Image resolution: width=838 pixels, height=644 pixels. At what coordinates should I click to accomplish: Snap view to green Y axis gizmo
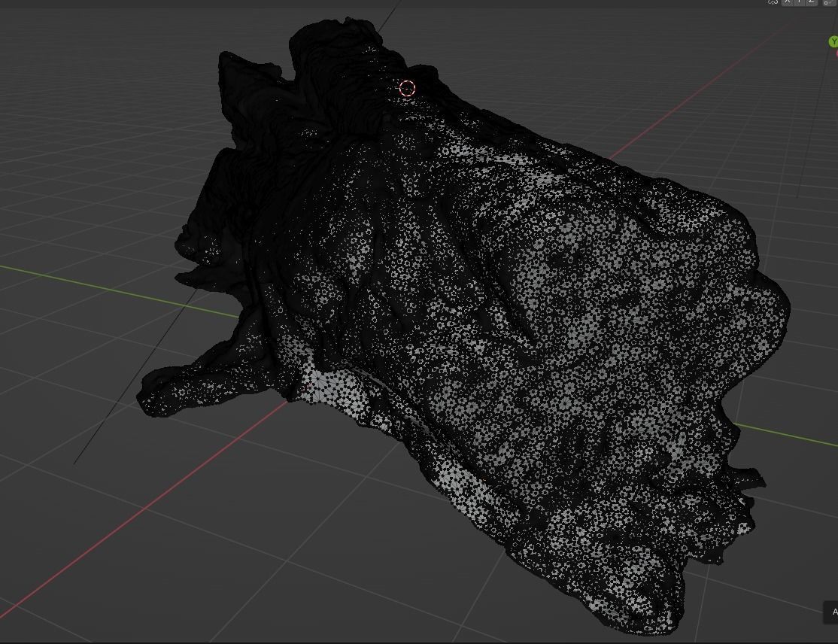tap(833, 41)
